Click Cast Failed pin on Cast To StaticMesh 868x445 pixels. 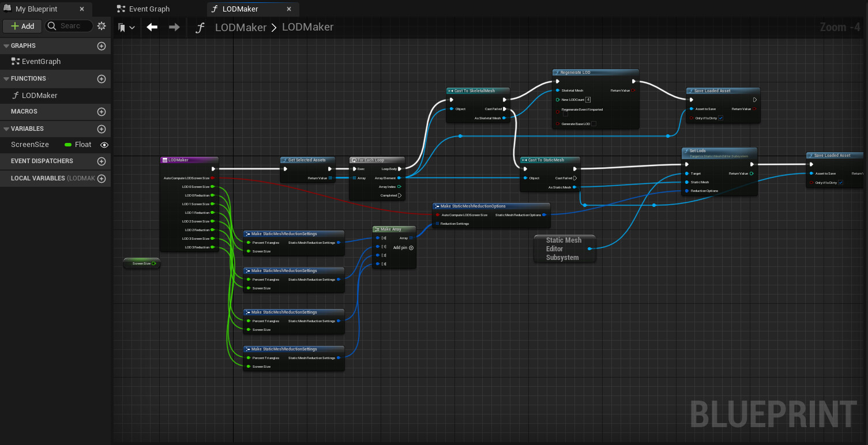(574, 178)
